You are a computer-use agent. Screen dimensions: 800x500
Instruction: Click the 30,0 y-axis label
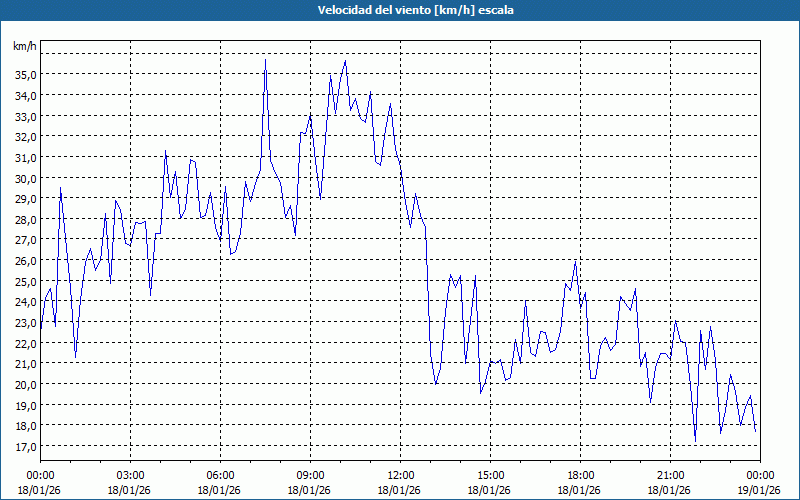point(25,178)
